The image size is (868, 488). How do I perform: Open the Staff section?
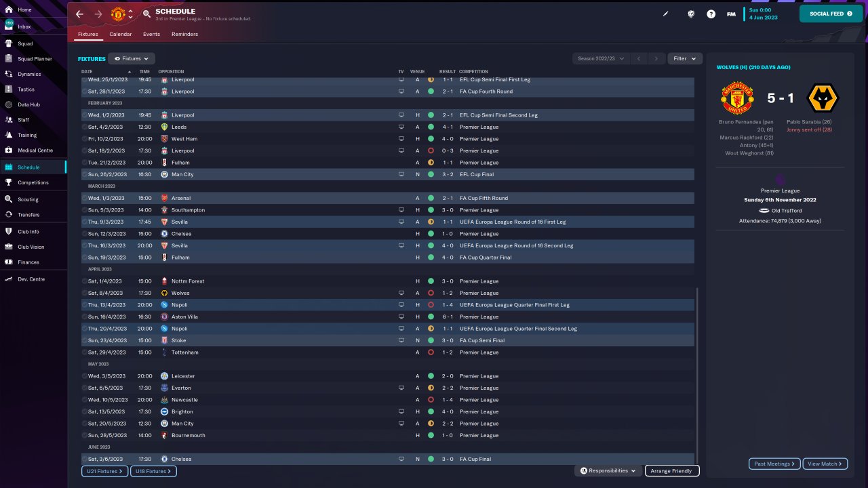(24, 119)
